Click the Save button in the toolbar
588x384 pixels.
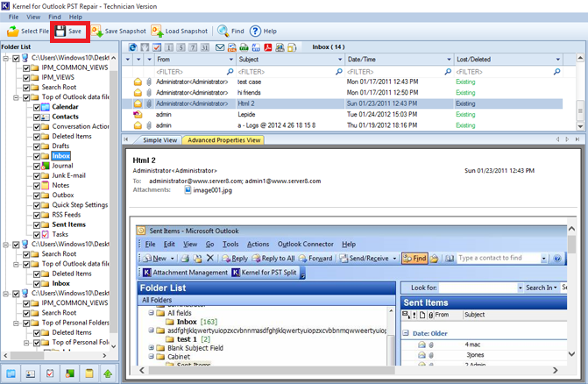tap(68, 32)
